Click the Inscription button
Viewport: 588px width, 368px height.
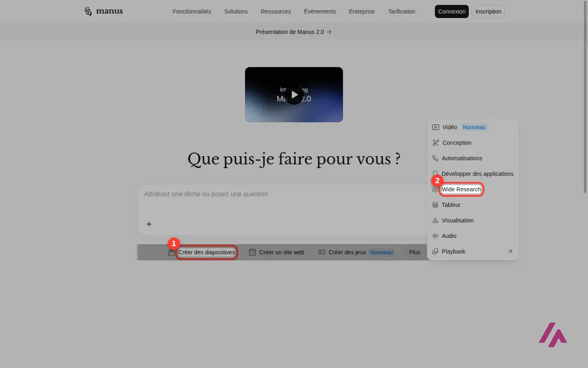pyautogui.click(x=488, y=11)
